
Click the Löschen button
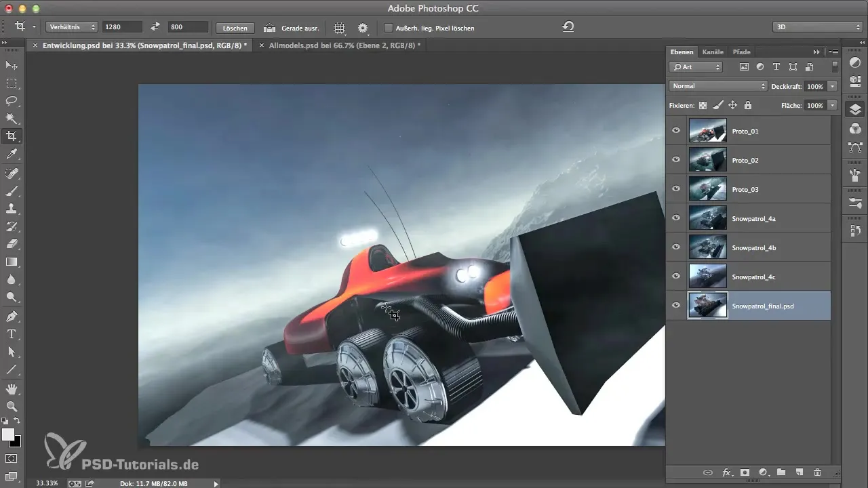(235, 28)
